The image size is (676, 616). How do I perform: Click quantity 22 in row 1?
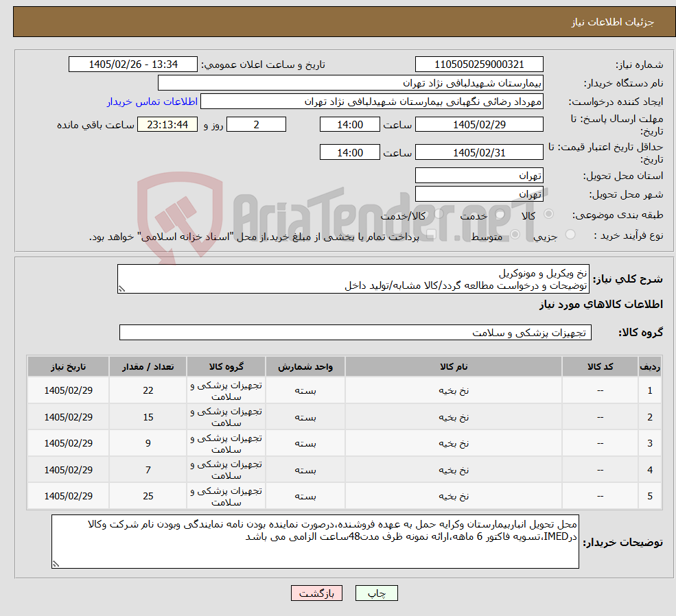point(148,391)
